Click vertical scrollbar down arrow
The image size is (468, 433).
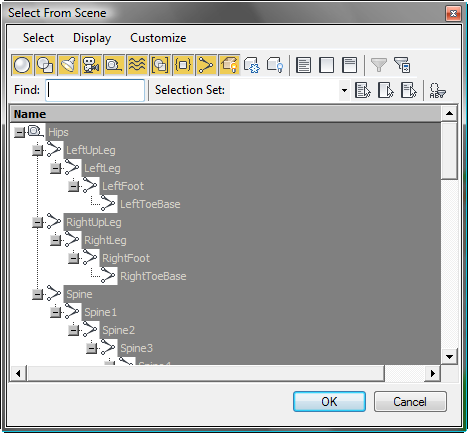[x=449, y=357]
